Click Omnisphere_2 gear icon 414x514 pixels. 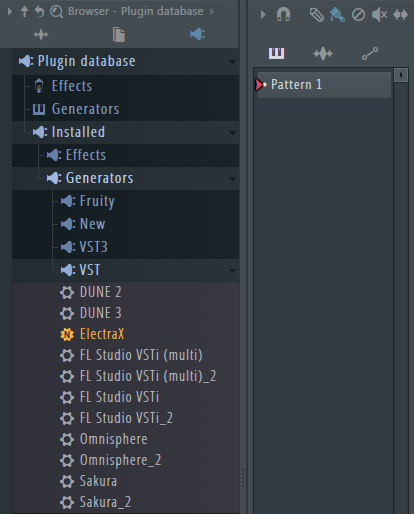(x=67, y=461)
